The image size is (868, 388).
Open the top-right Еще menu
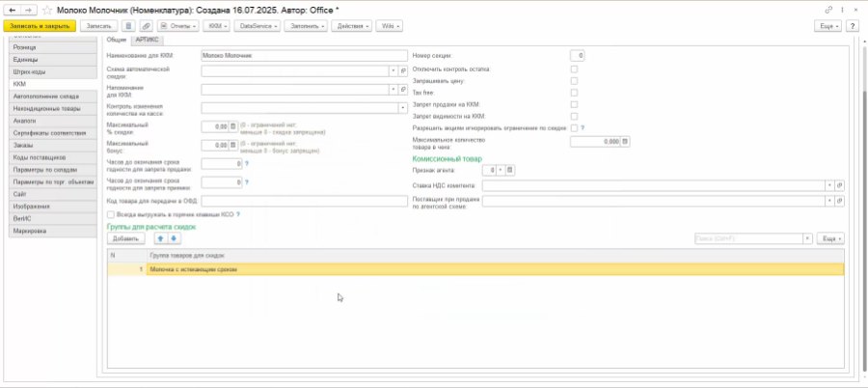[x=828, y=26]
